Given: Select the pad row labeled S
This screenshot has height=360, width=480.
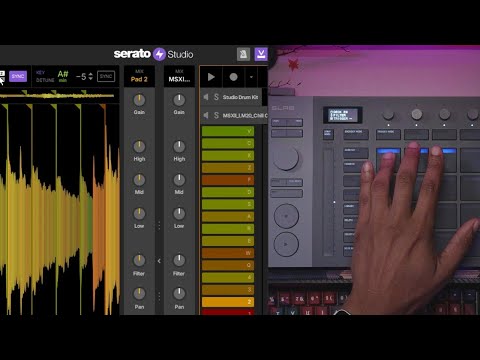Looking at the screenshot, I should pyautogui.click(x=228, y=204).
